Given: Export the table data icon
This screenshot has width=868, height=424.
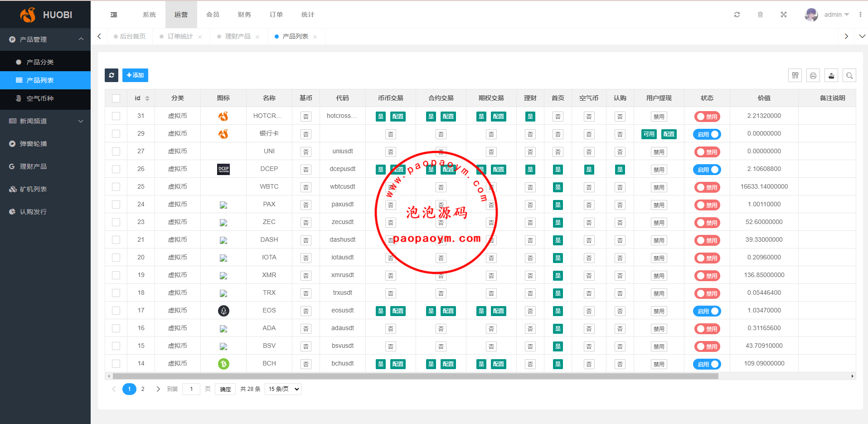Looking at the screenshot, I should (x=831, y=76).
